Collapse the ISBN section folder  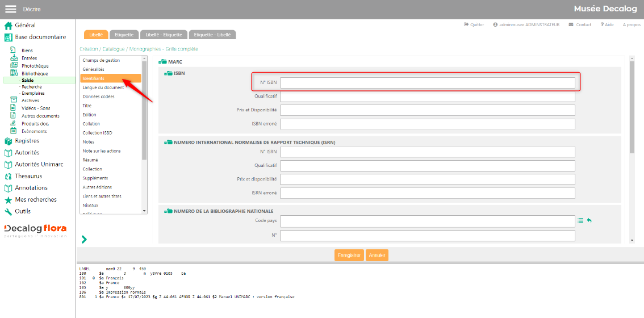pyautogui.click(x=168, y=73)
